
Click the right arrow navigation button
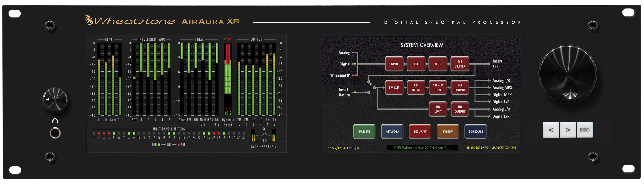[x=568, y=130]
